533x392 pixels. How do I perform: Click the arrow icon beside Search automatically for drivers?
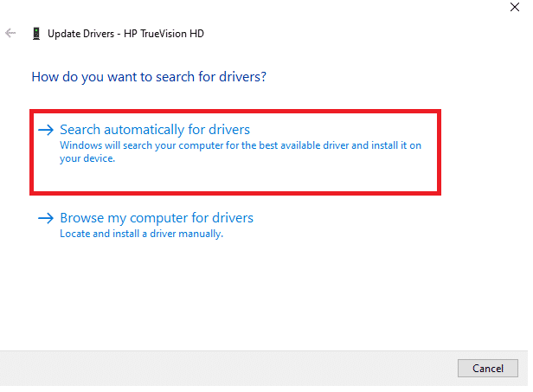[x=46, y=130]
